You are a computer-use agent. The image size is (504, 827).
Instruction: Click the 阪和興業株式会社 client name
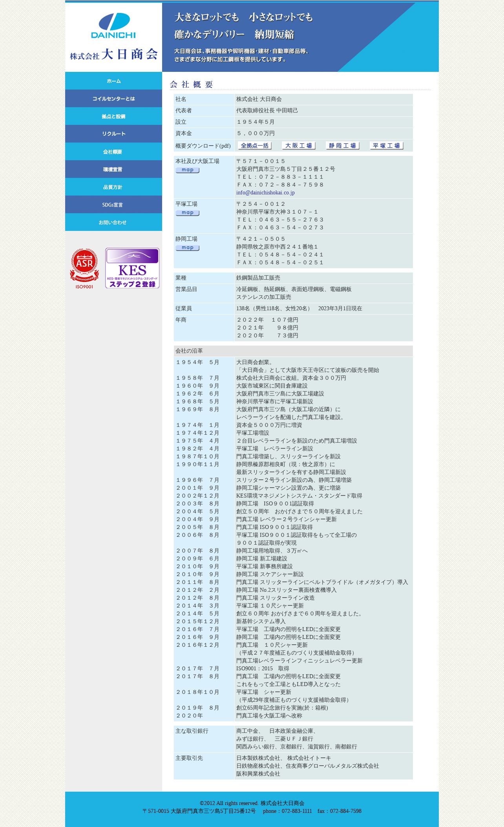258,774
